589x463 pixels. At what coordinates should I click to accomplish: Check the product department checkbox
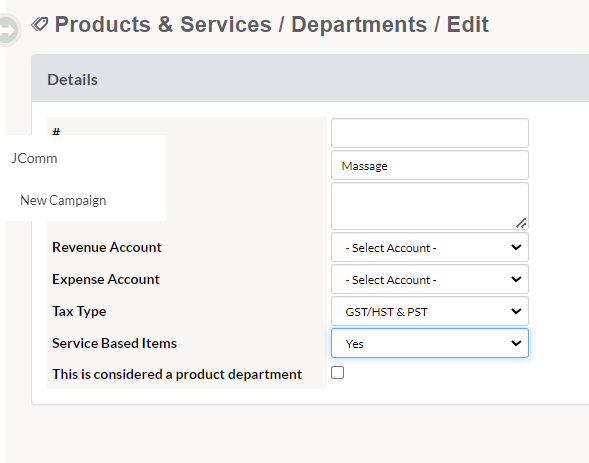[337, 373]
